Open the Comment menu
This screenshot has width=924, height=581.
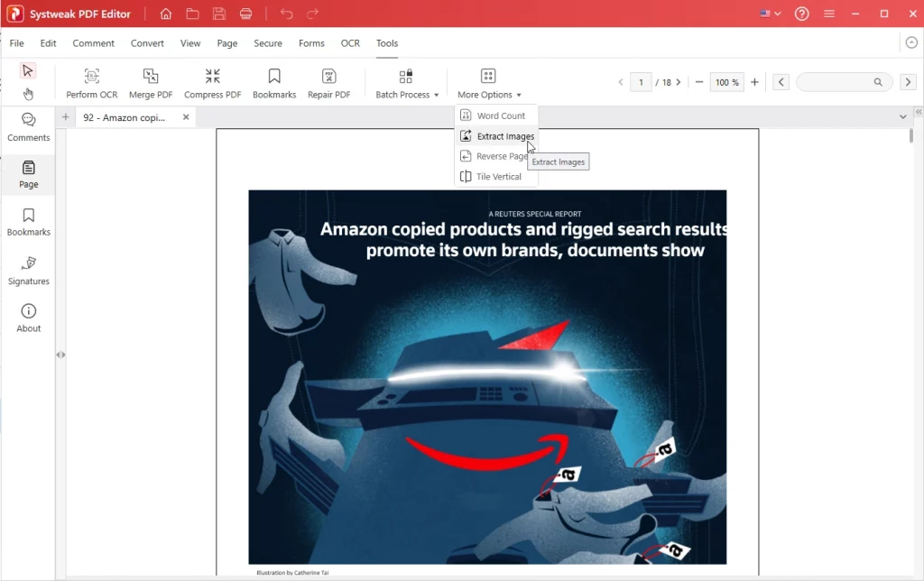(x=93, y=43)
